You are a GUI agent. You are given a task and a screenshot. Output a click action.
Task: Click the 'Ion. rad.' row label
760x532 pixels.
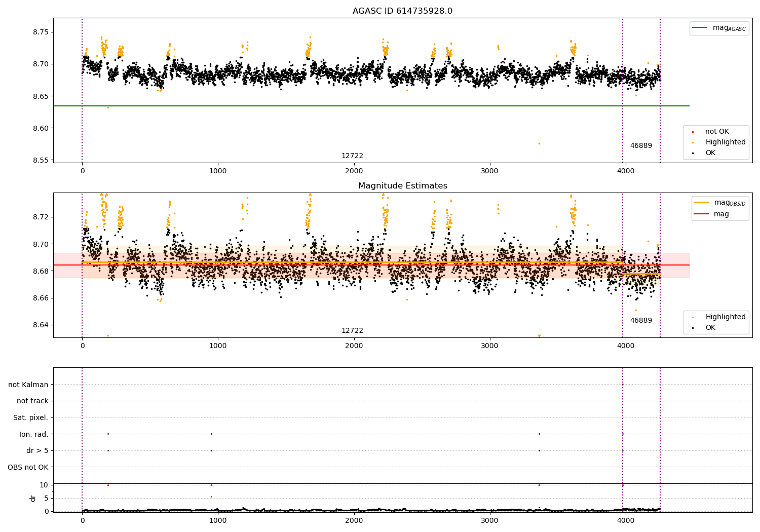34,434
